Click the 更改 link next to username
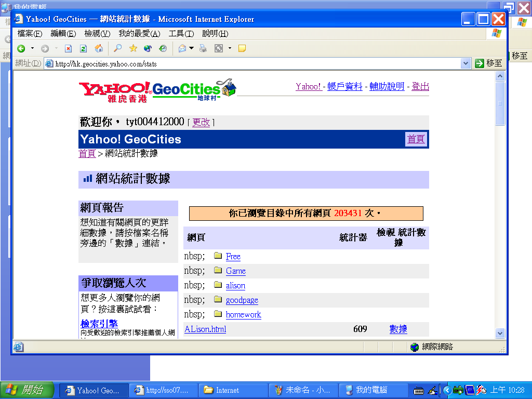The image size is (532, 399). coord(201,122)
